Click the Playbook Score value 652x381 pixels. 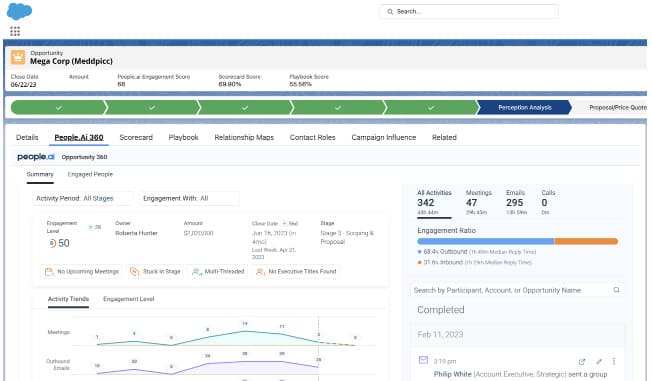coord(300,84)
